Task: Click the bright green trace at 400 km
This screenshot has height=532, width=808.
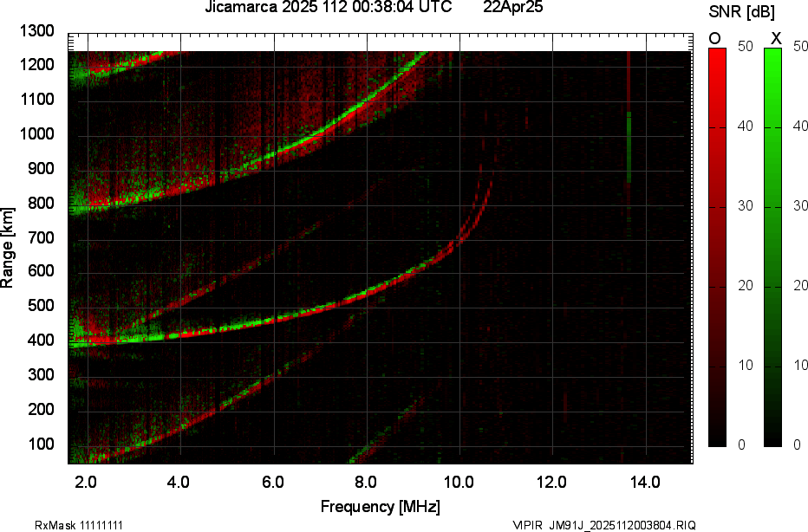Action: click(x=139, y=339)
